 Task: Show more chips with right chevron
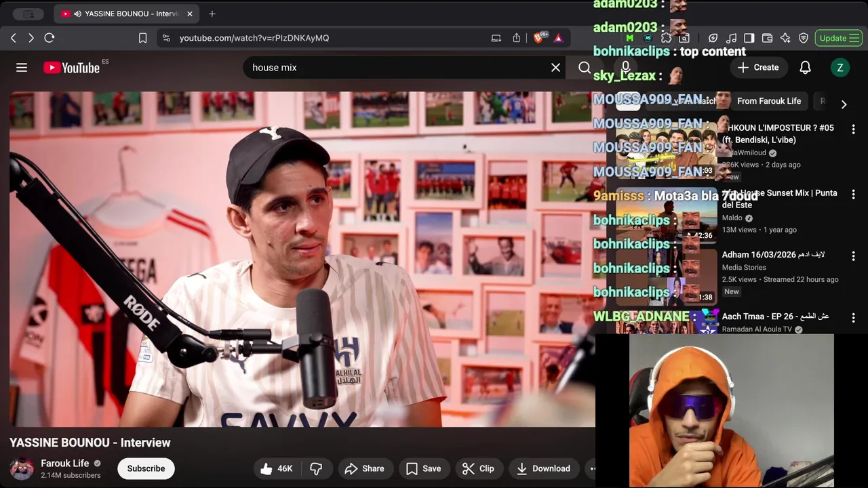click(844, 104)
